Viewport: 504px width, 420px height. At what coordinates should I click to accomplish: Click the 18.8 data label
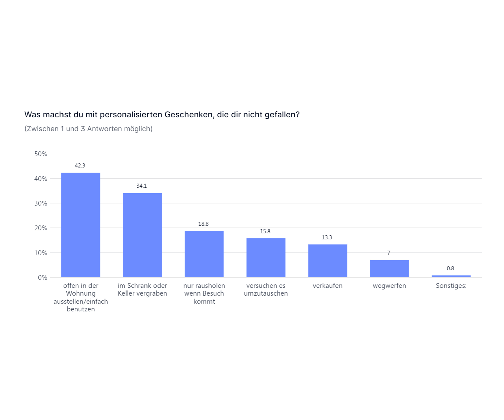coord(203,224)
